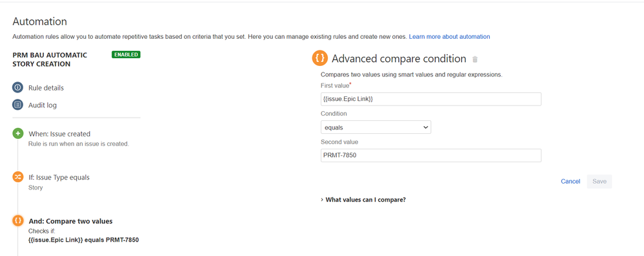The height and width of the screenshot is (256, 644).
Task: Select the orange shuffle condition icon
Action: pyautogui.click(x=17, y=177)
